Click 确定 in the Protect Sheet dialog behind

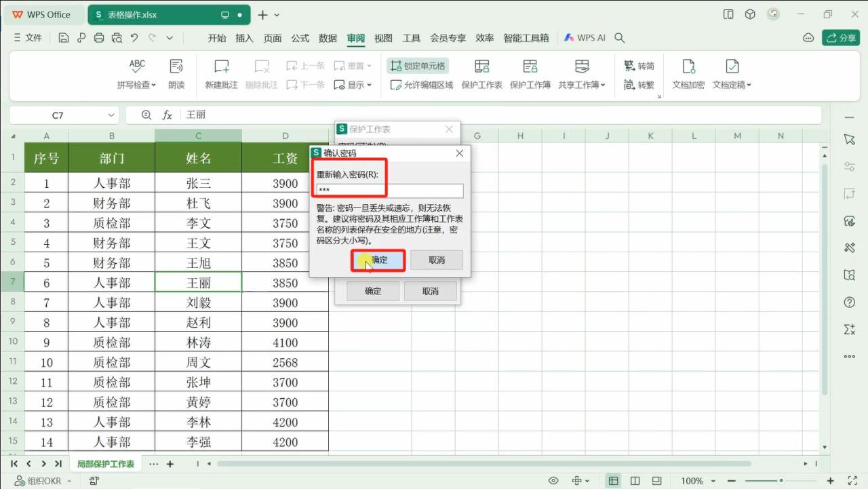(x=373, y=291)
